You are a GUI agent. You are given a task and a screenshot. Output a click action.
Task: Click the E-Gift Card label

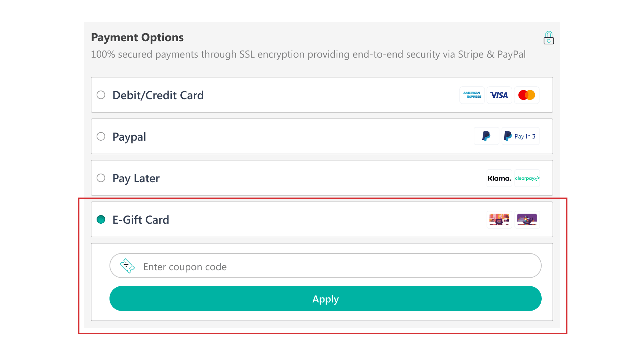(x=141, y=219)
